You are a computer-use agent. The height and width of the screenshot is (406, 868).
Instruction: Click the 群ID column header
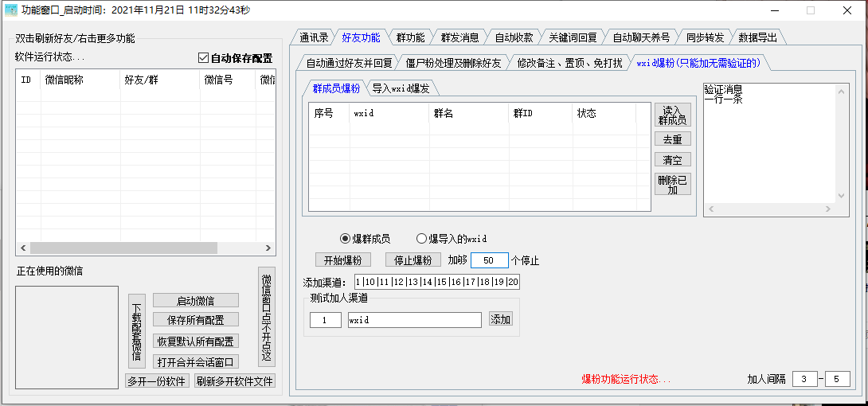pyautogui.click(x=541, y=113)
